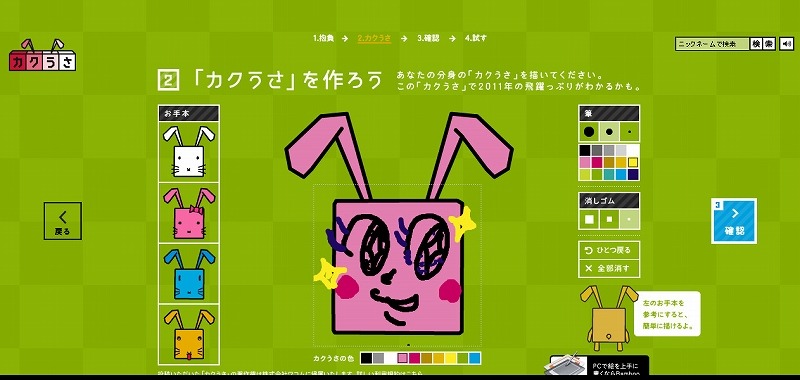The height and width of the screenshot is (380, 800).
Task: Pick sky blue in the brush palette
Action: (x=621, y=174)
